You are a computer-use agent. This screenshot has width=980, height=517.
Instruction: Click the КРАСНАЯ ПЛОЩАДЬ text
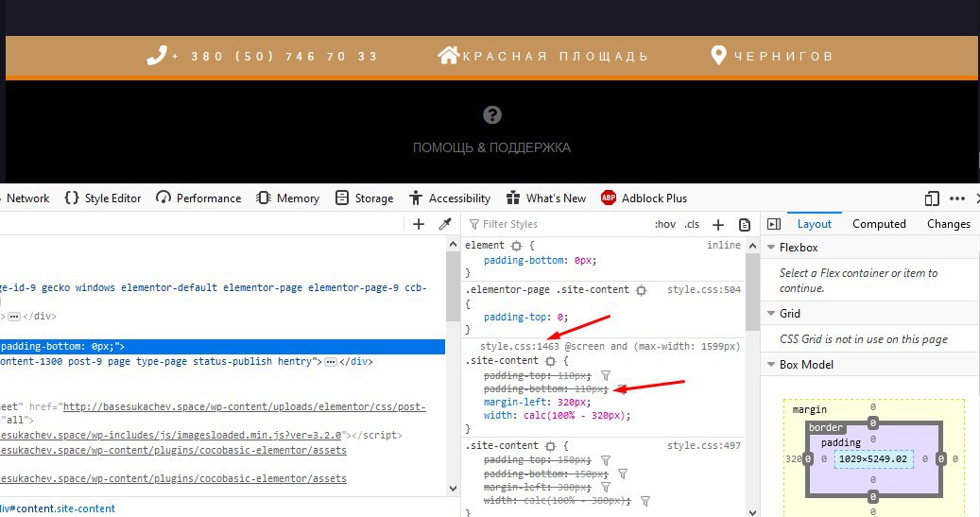[x=556, y=57]
